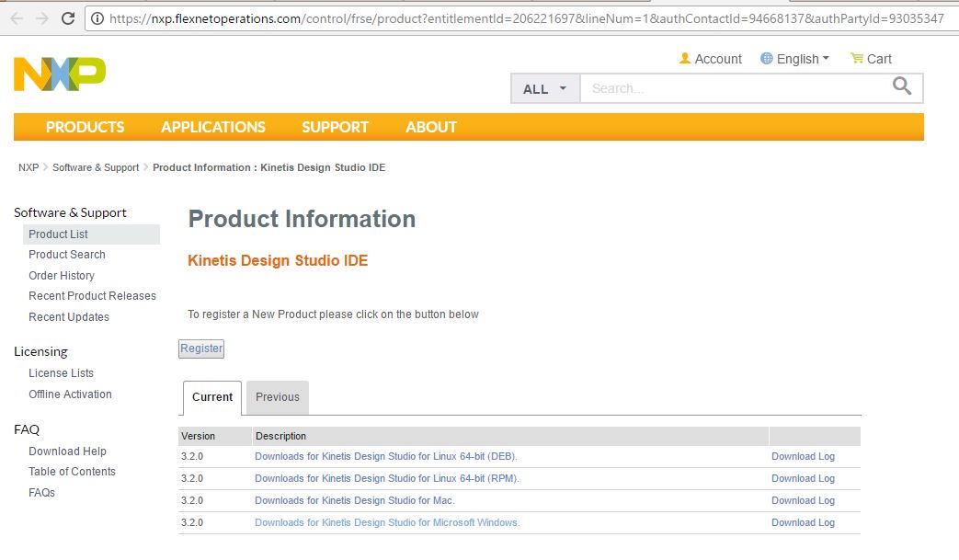Click version 3.2.0 in the Mac row

192,500
